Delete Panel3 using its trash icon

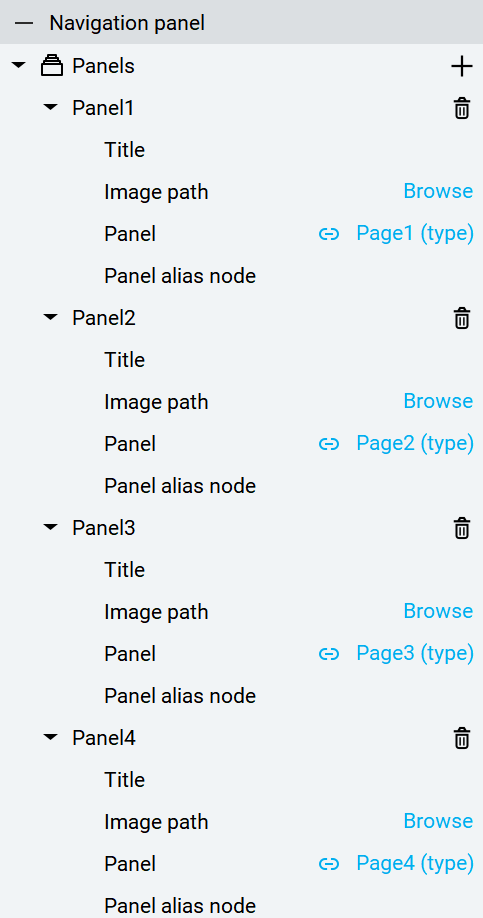462,528
